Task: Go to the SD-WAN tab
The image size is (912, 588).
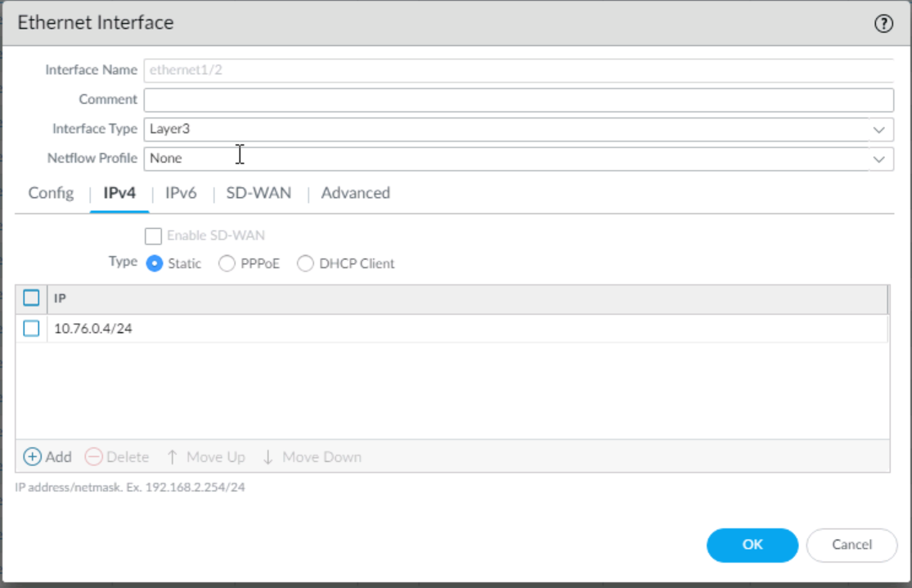Action: (258, 194)
